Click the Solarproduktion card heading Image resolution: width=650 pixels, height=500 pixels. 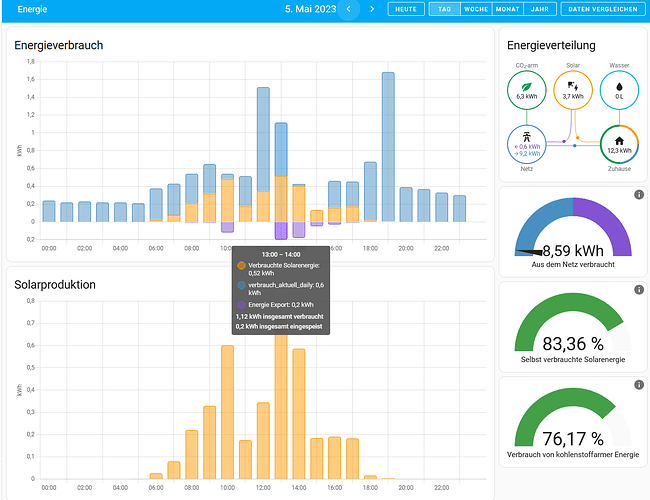tap(55, 285)
